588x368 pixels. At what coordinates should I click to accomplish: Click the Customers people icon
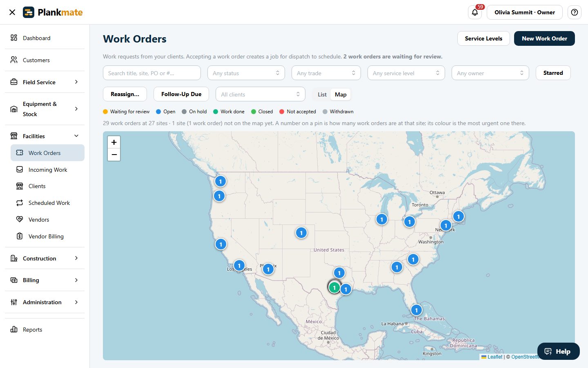pos(14,60)
